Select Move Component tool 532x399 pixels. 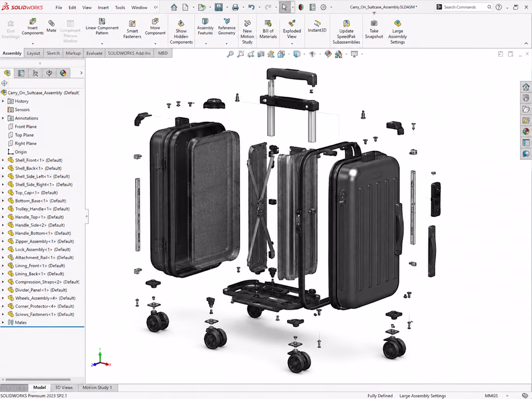(x=155, y=27)
